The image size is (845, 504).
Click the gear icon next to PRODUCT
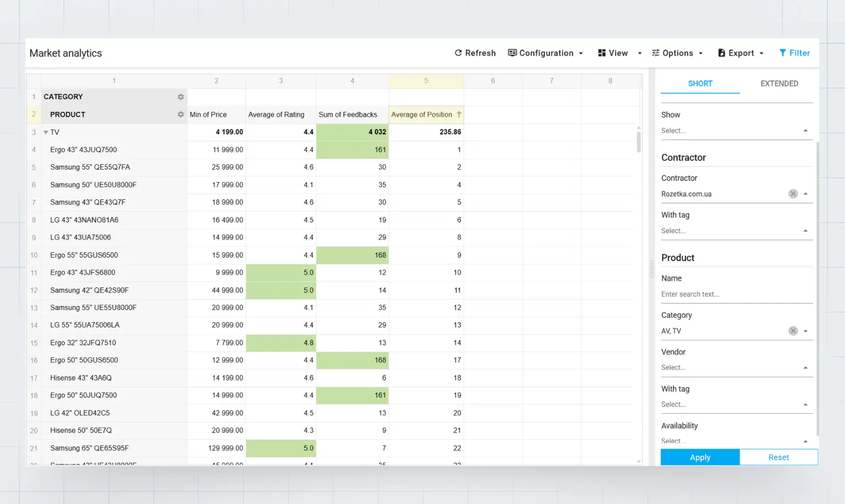pos(180,114)
